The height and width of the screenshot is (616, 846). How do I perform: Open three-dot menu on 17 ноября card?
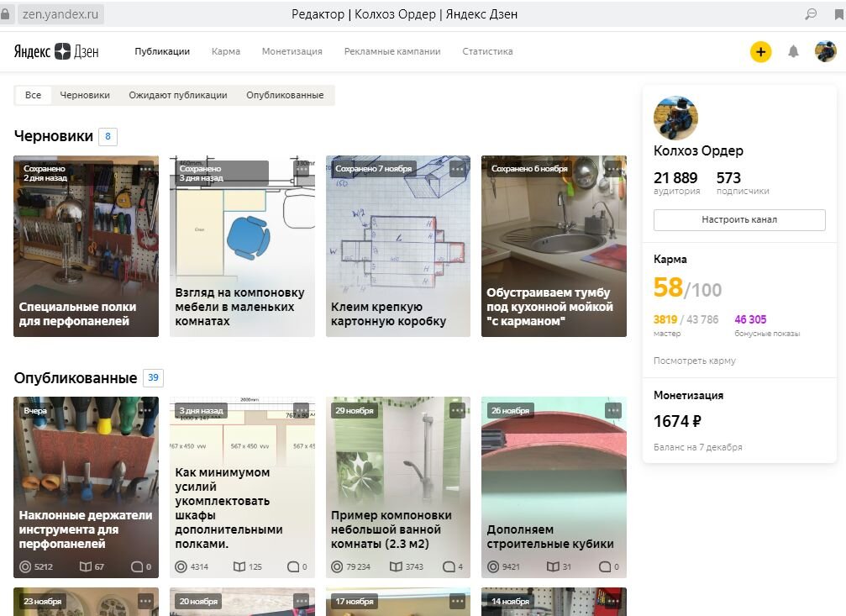pos(458,601)
